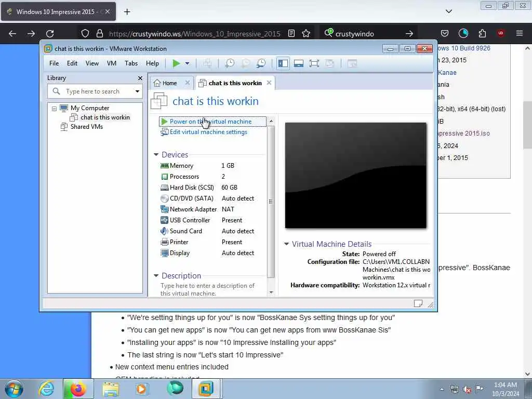
Task: Open the VM menu
Action: [112, 63]
